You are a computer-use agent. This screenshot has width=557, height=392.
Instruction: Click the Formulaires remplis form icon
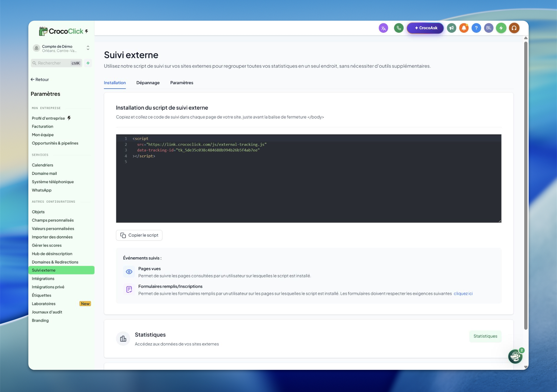pos(129,289)
